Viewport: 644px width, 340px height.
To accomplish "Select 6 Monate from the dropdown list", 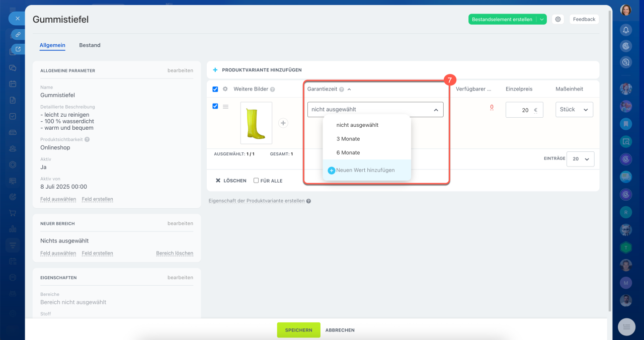I will [x=348, y=152].
